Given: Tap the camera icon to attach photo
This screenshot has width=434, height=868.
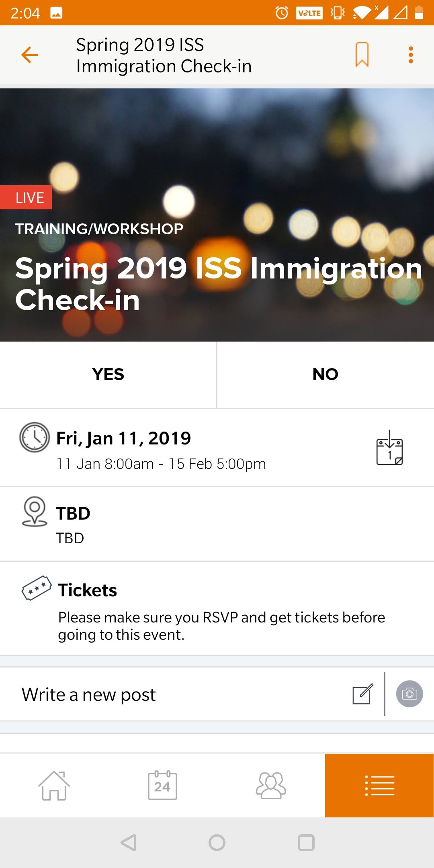Looking at the screenshot, I should [409, 694].
